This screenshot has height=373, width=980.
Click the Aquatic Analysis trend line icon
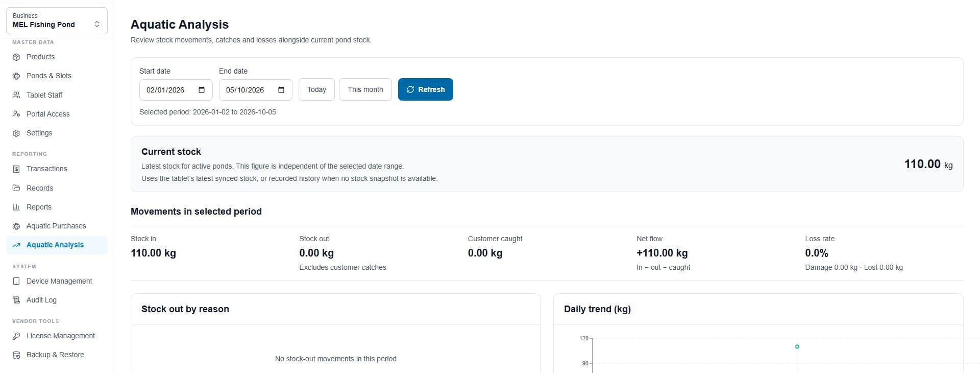pos(16,245)
